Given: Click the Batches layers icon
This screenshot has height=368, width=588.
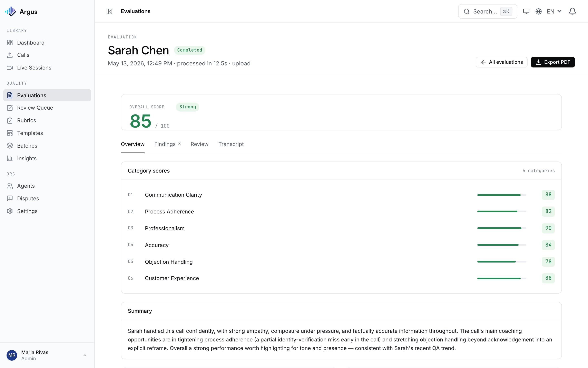Looking at the screenshot, I should (x=10, y=146).
